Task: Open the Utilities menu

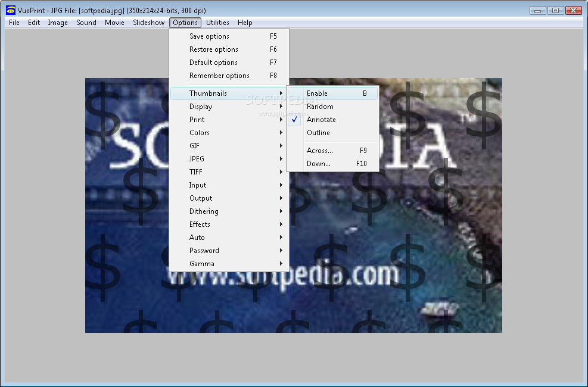Action: click(x=217, y=23)
